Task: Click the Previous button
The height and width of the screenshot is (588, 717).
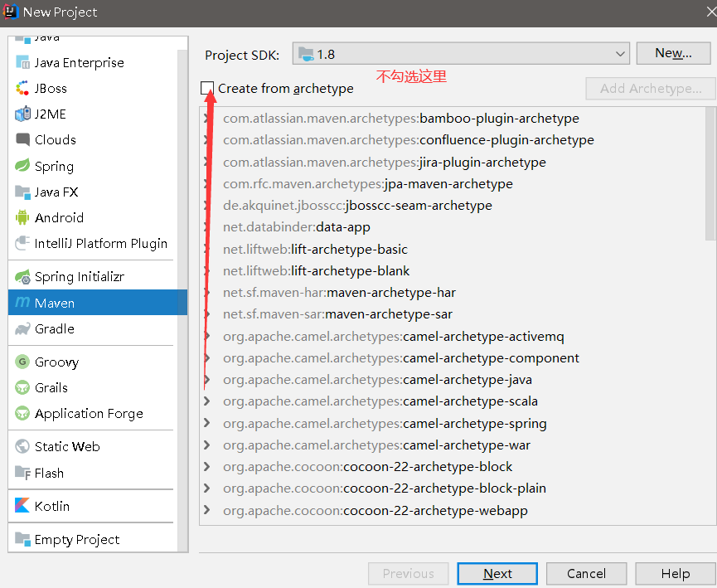Action: point(408,573)
